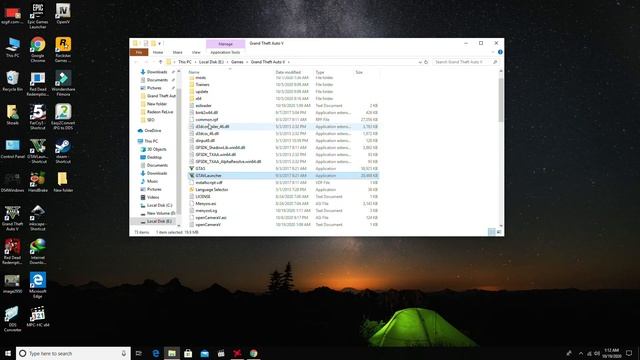Select the FarCry5 shortcut on the desktop
This screenshot has height=360, width=640.
[38, 117]
